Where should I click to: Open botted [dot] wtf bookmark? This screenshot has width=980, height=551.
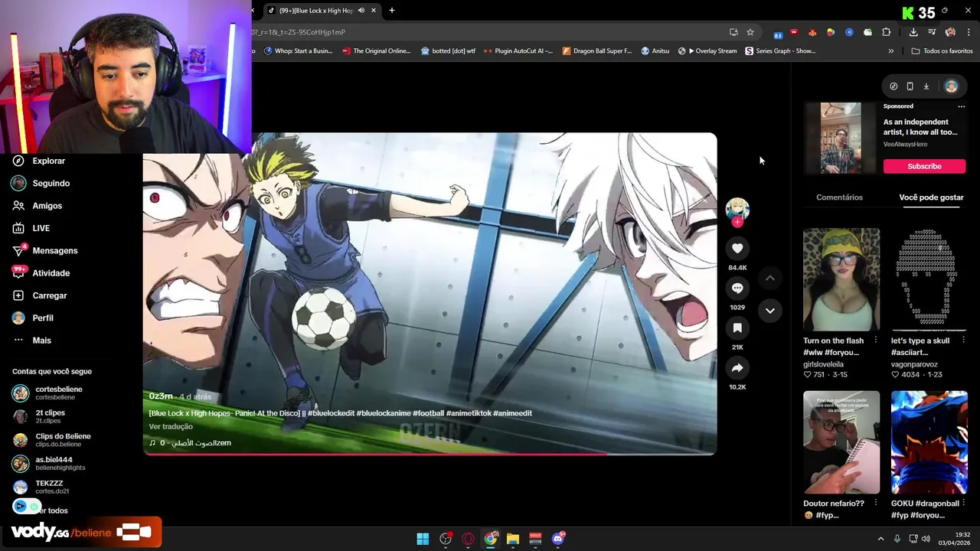[448, 51]
